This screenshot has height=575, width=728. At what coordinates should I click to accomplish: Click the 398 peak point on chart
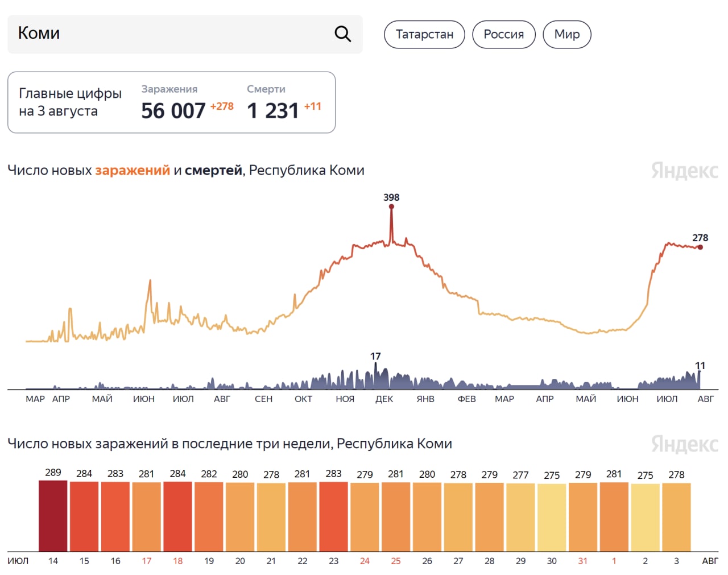(391, 206)
